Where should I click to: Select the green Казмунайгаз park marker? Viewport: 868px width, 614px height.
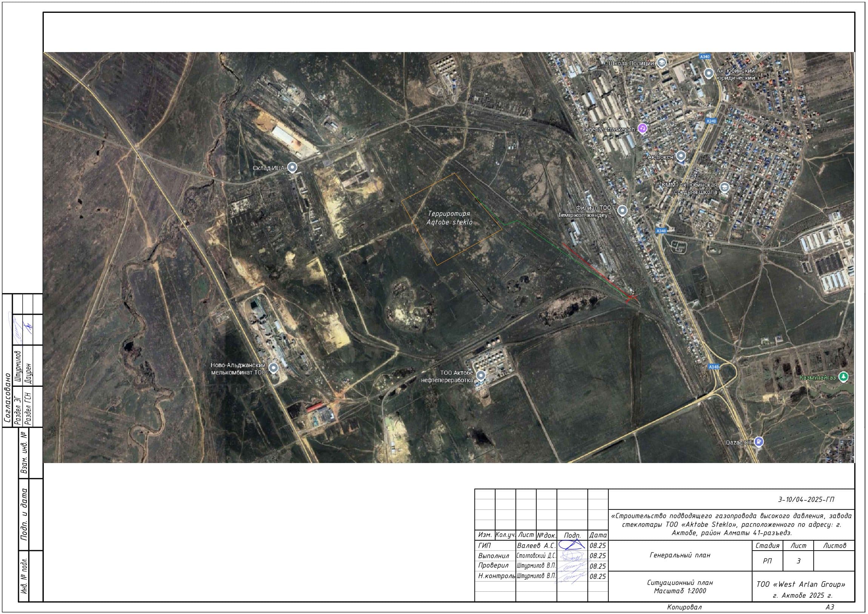click(x=843, y=377)
